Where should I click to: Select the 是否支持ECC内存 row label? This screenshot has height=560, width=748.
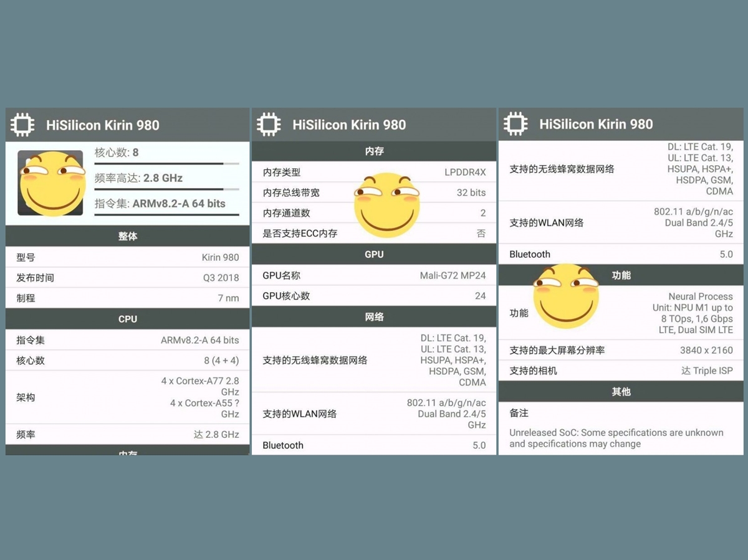pos(300,234)
